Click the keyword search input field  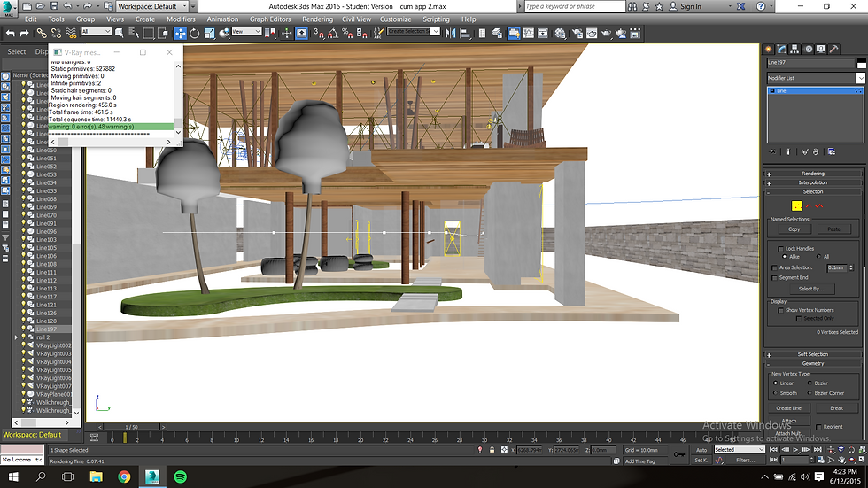click(574, 6)
